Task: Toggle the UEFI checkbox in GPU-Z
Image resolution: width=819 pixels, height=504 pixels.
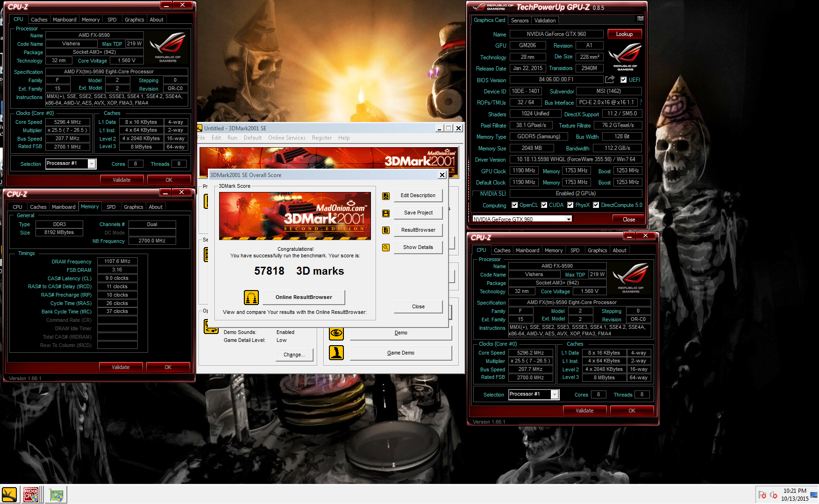Action: (623, 80)
